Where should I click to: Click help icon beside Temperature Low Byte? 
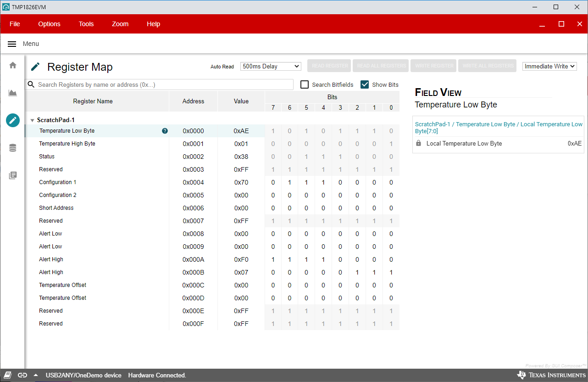(x=165, y=131)
